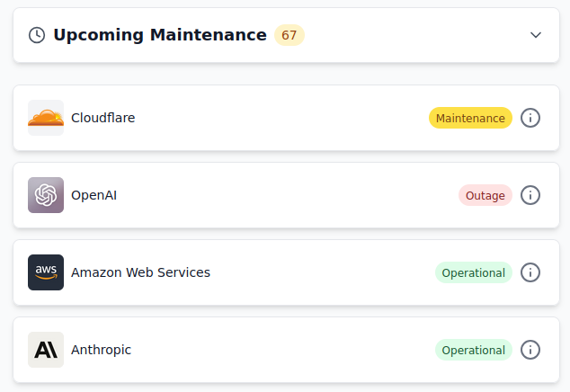Click Anthropic's Operational status badge
Viewport: 570px width, 392px height.
pos(474,350)
